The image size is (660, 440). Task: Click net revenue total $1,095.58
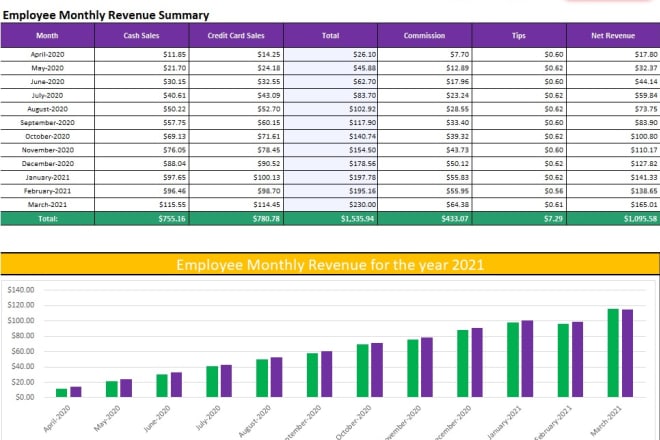640,219
